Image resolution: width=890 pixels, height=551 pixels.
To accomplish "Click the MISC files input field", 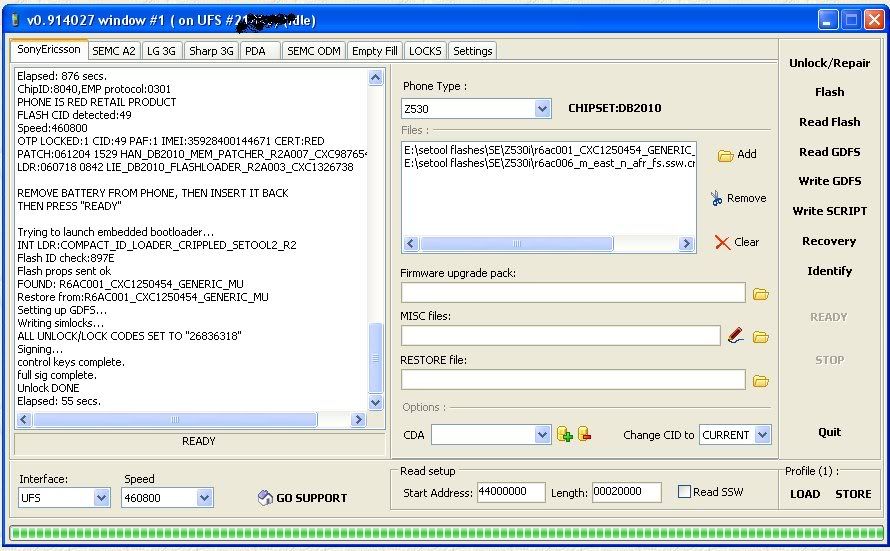I will click(561, 335).
